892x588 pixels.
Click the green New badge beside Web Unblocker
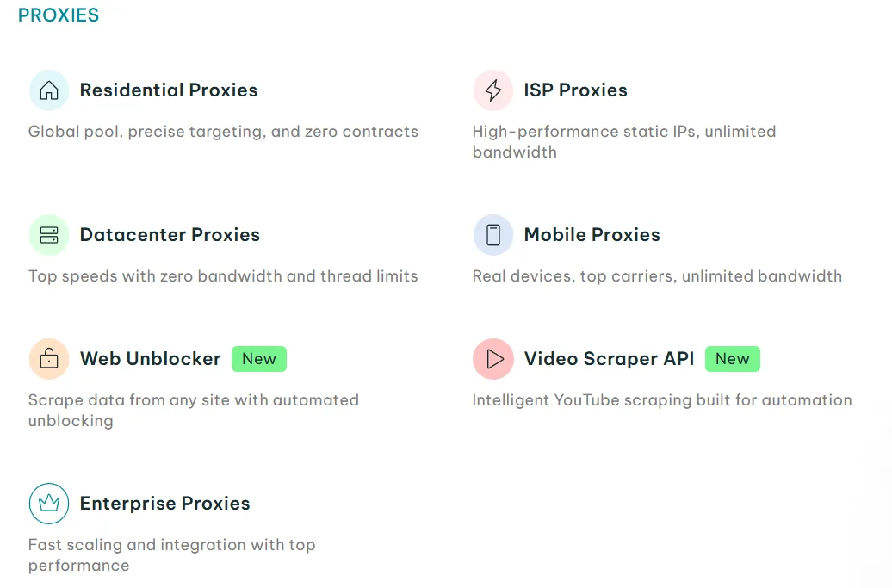pyautogui.click(x=259, y=358)
